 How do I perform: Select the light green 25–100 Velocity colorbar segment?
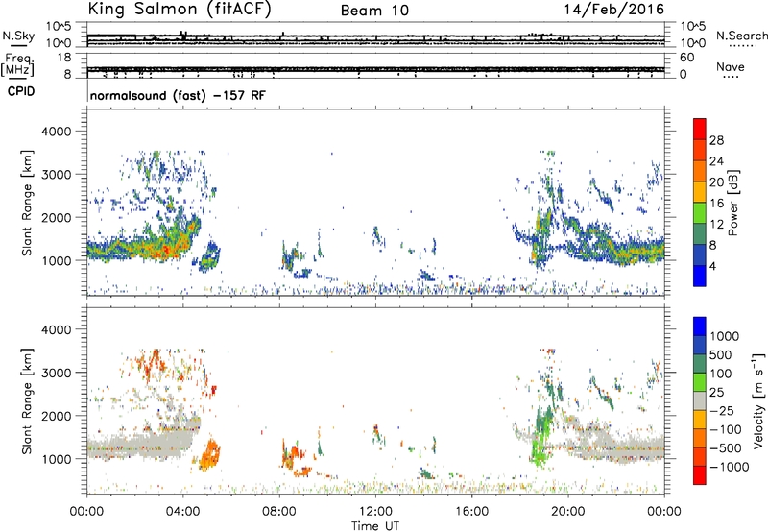pos(700,381)
